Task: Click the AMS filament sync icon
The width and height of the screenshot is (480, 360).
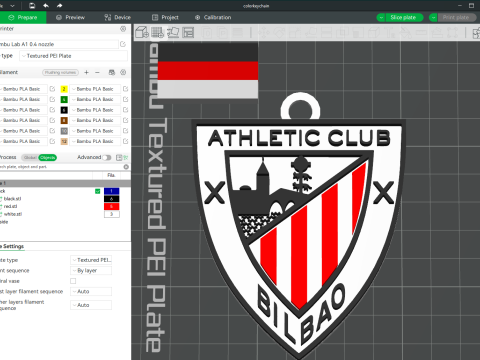Action: 112,72
